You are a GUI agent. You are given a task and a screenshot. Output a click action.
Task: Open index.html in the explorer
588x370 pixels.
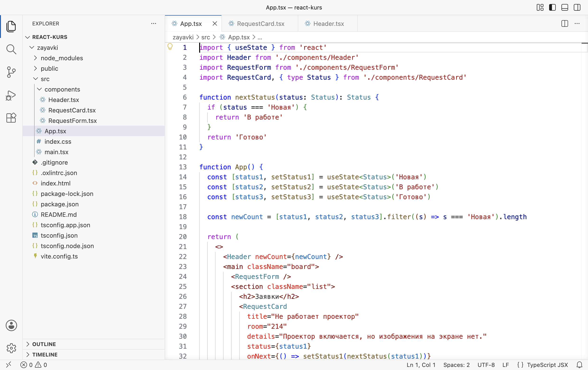click(x=94, y=183)
